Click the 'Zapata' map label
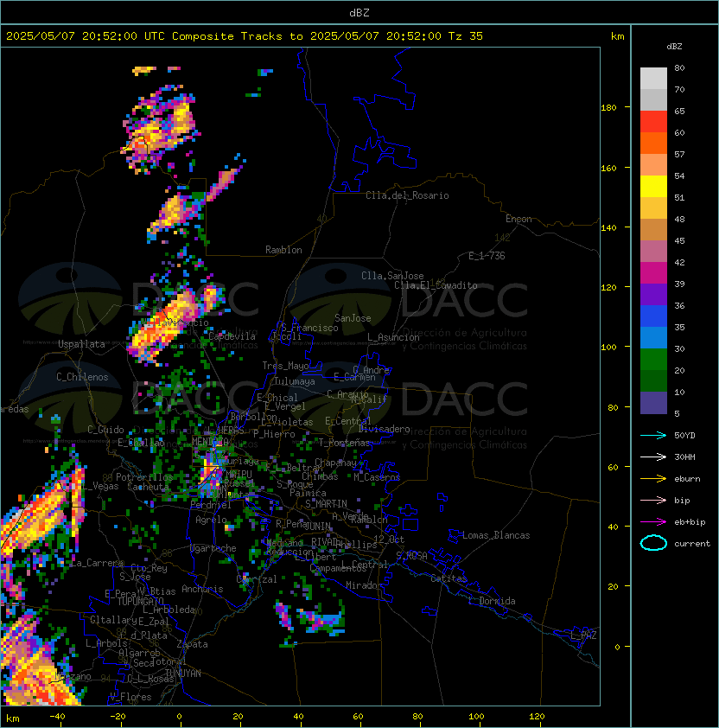This screenshot has width=719, height=728. [192, 644]
